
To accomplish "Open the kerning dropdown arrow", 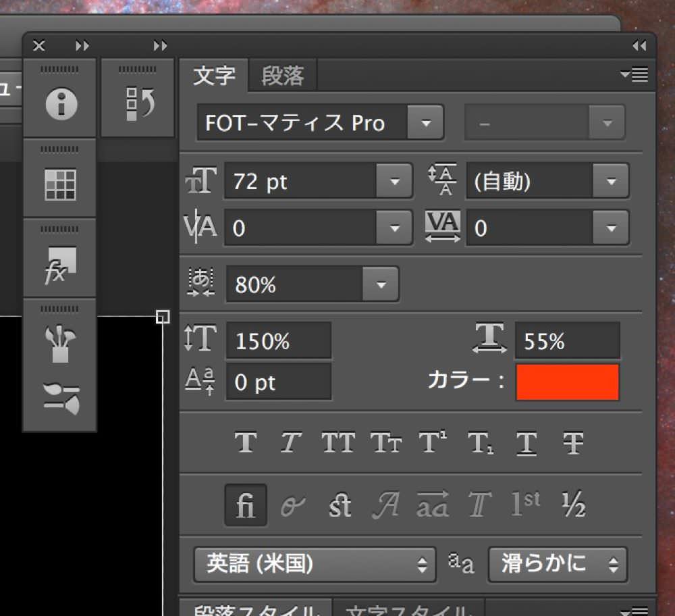I will 394,228.
